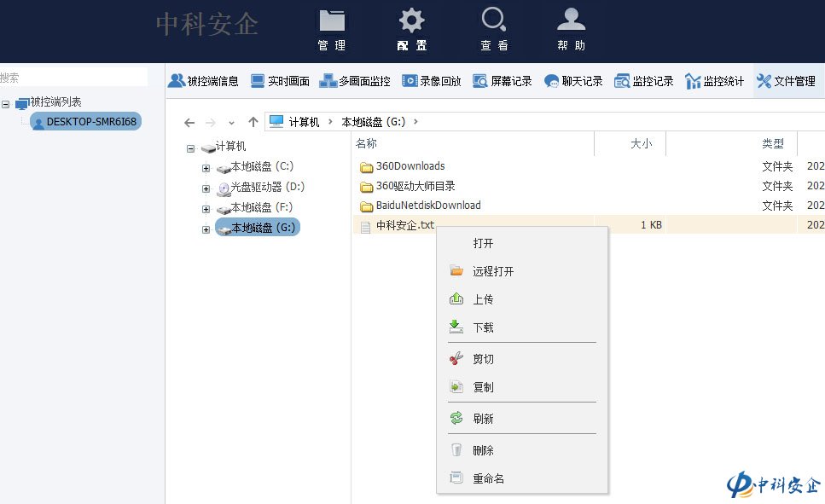Image resolution: width=825 pixels, height=504 pixels.
Task: Select the 中科安企.txt file
Action: click(x=405, y=225)
